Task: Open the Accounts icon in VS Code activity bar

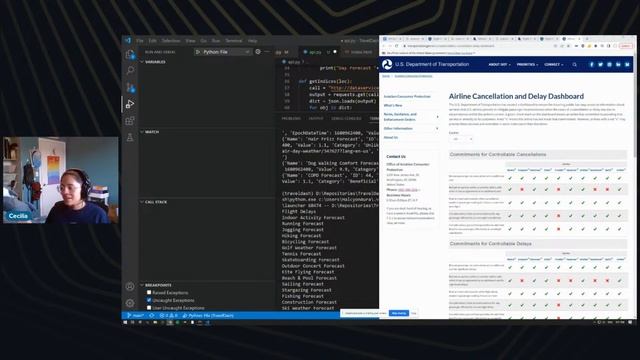Action: pos(130,287)
